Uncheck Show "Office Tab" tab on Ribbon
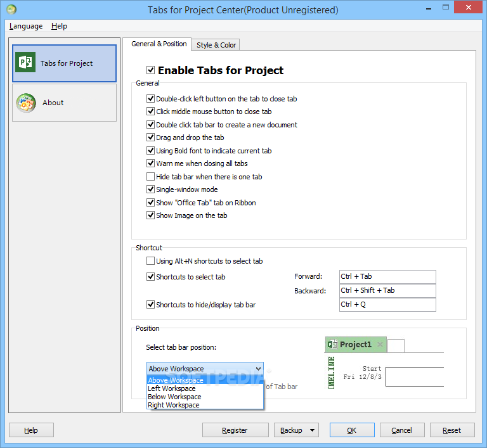The width and height of the screenshot is (487, 448). [151, 203]
